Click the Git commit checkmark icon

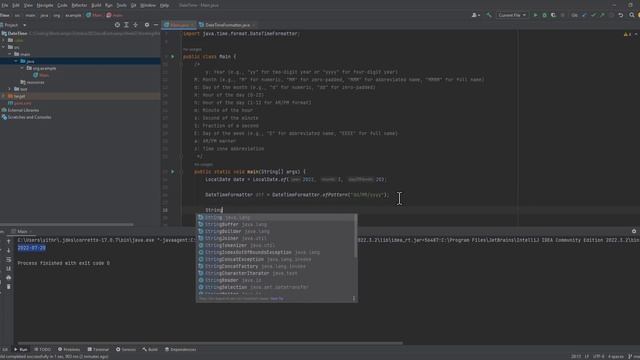click(x=593, y=15)
